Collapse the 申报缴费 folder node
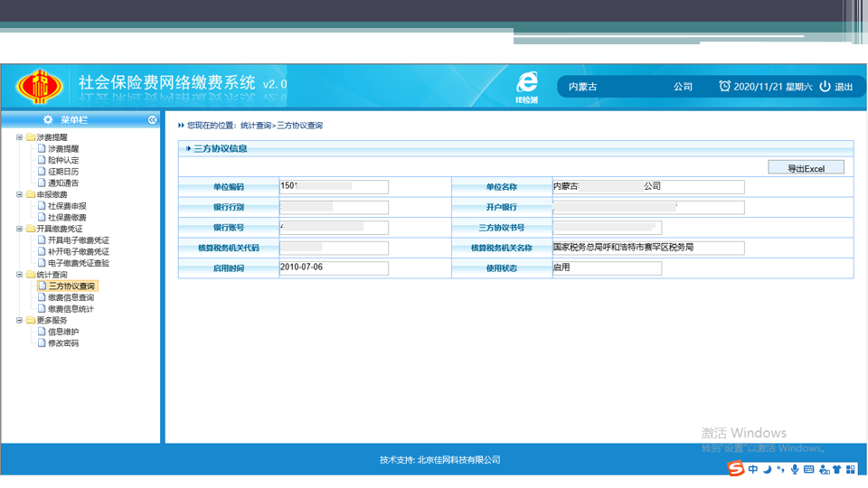 tap(19, 194)
